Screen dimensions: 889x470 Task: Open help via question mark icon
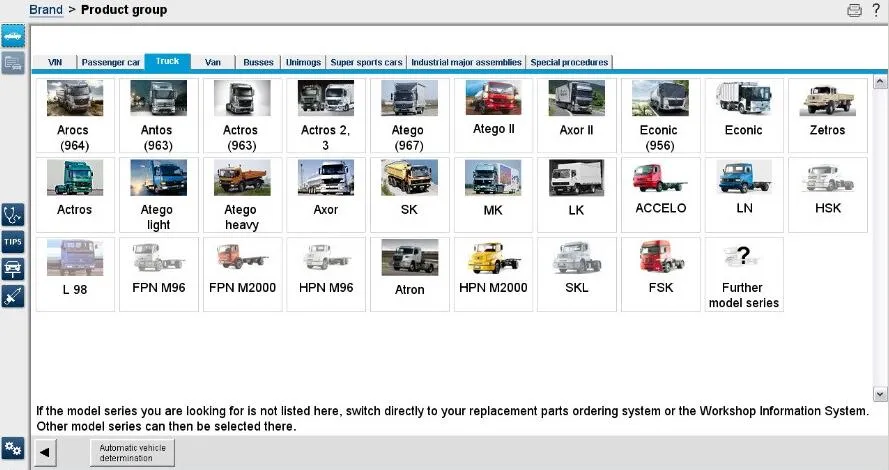[876, 10]
